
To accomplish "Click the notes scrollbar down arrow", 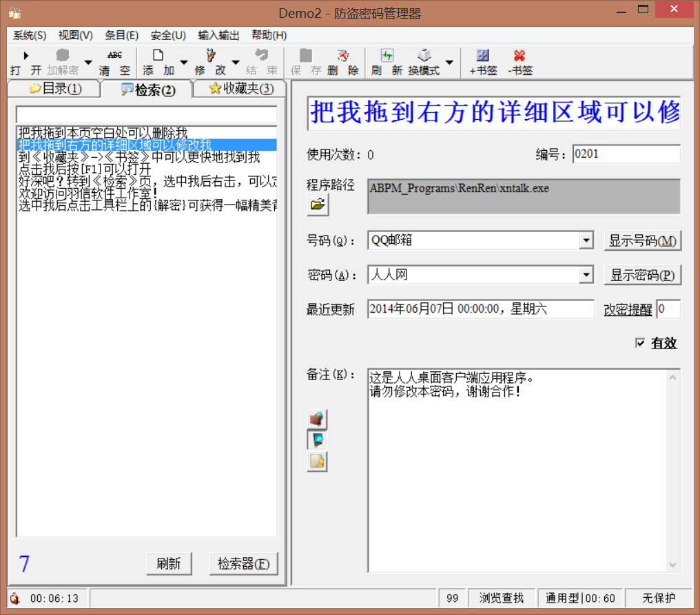I will tap(672, 565).
